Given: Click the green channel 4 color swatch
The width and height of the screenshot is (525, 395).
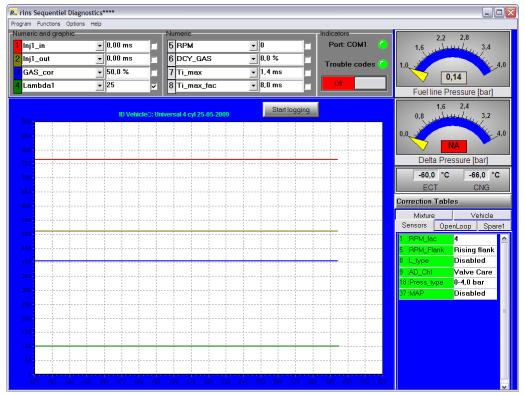Looking at the screenshot, I should [x=17, y=86].
